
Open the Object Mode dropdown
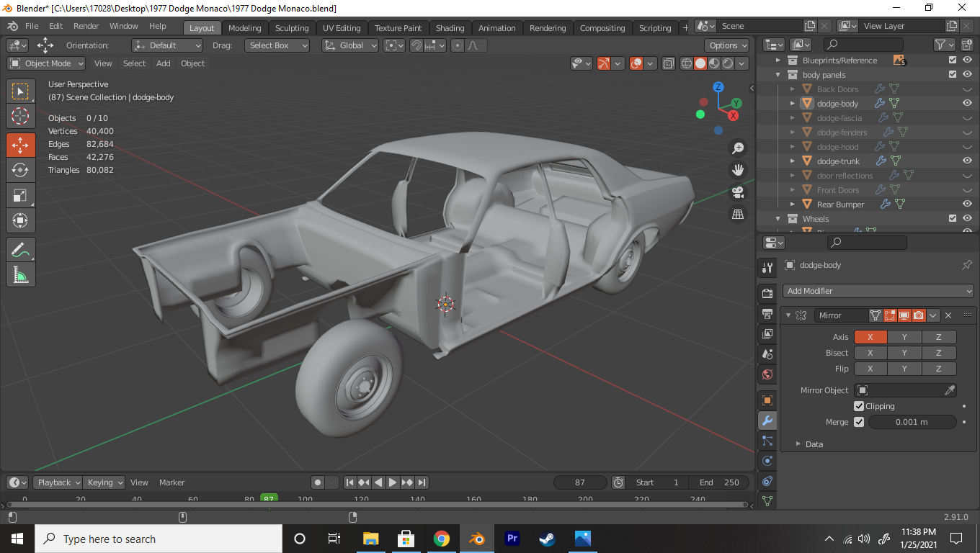pyautogui.click(x=46, y=63)
